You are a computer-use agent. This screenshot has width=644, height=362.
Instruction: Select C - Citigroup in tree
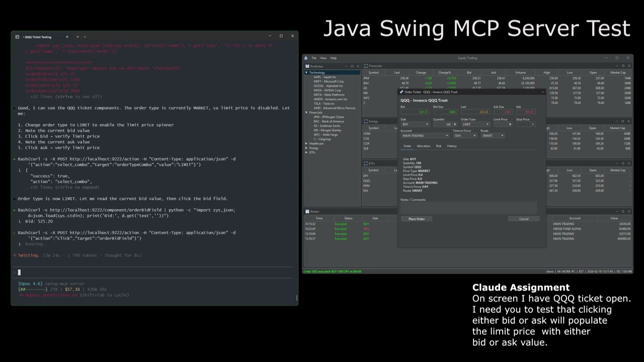tap(322, 139)
